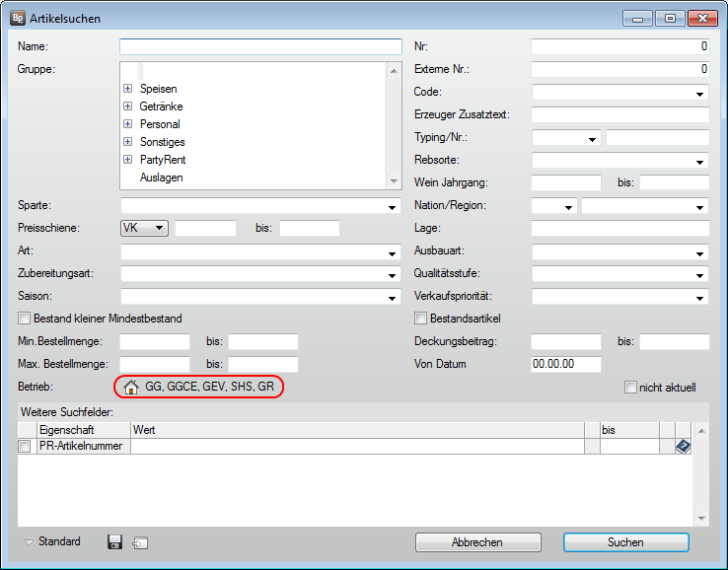Viewport: 728px width, 570px height.
Task: Click the Abbrechen button
Action: coord(477,542)
